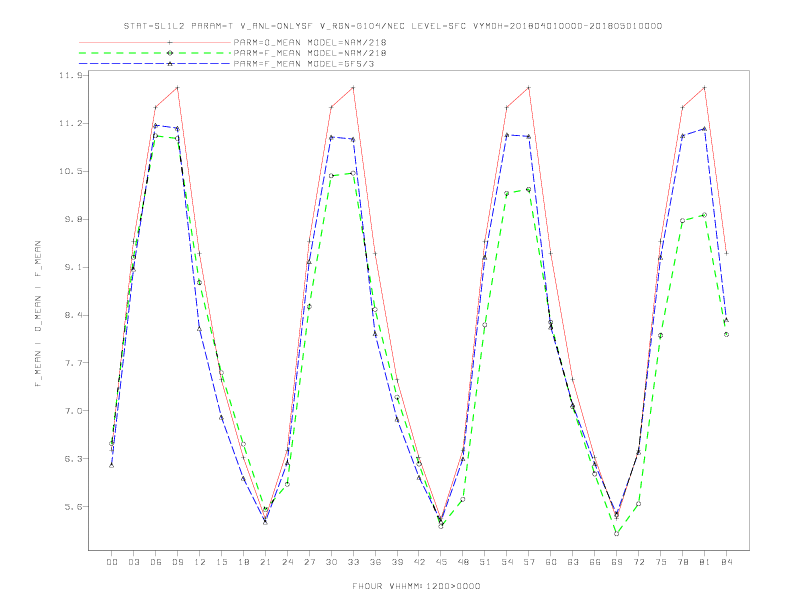Click x-axis forecast hour label 51
Image resolution: width=792 pixels, height=612 pixels.
point(485,562)
